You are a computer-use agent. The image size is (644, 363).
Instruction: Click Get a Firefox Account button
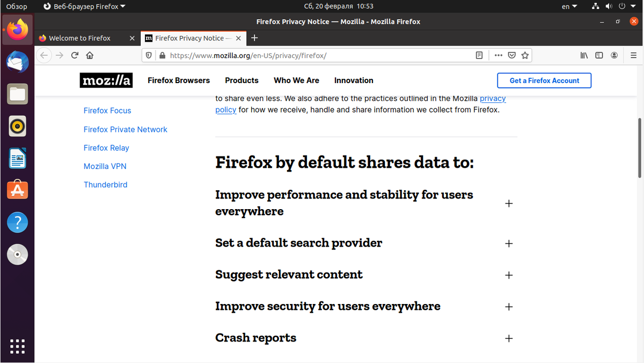coord(544,80)
